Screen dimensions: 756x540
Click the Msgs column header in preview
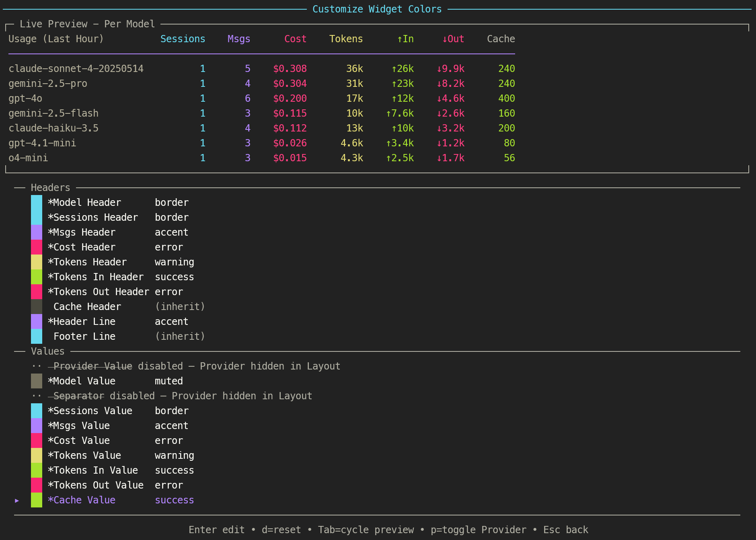pyautogui.click(x=239, y=39)
